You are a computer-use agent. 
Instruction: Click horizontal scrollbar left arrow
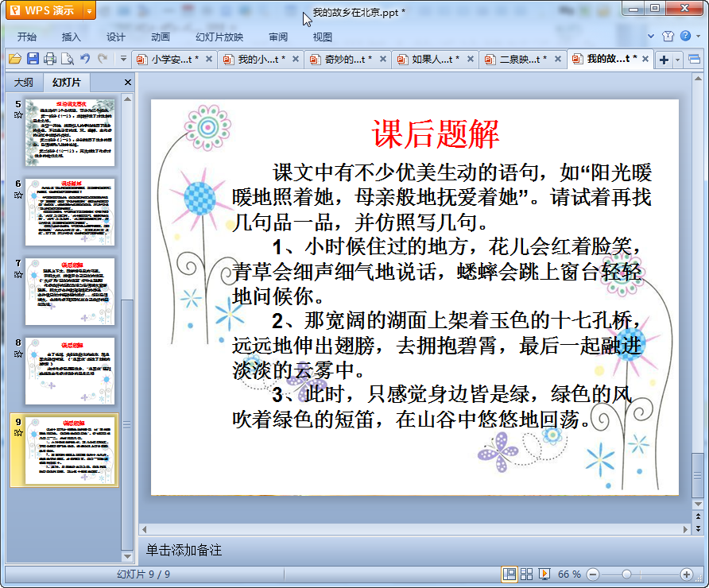tap(144, 529)
